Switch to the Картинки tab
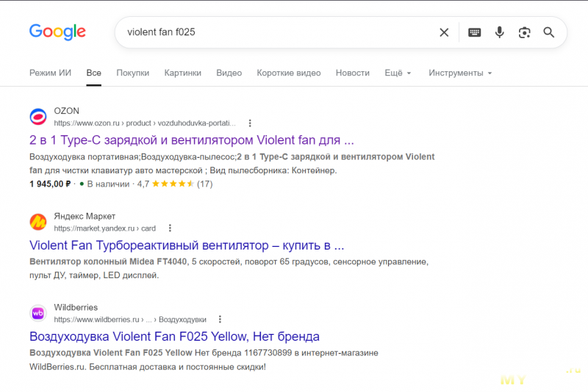Screen dimensions: 588x392 [x=182, y=73]
